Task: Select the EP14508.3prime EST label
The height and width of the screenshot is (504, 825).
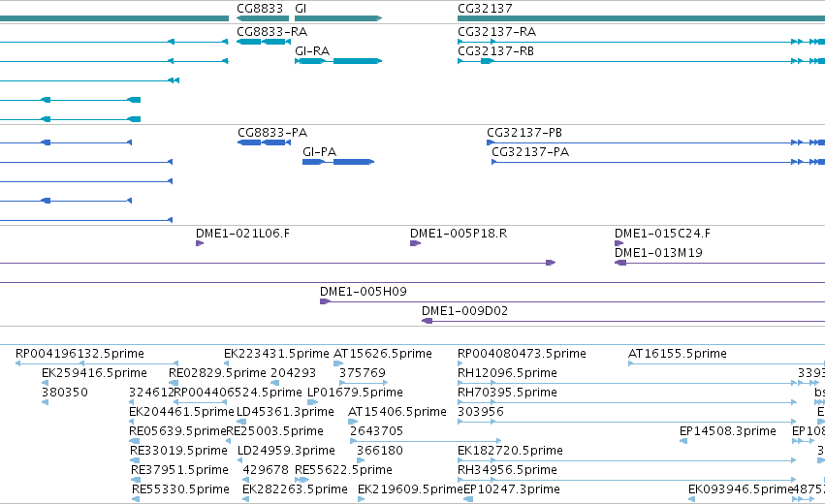Action: tap(728, 432)
